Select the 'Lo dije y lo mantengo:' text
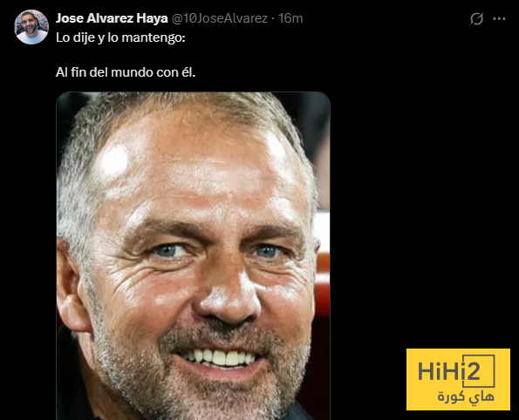 tap(120, 37)
